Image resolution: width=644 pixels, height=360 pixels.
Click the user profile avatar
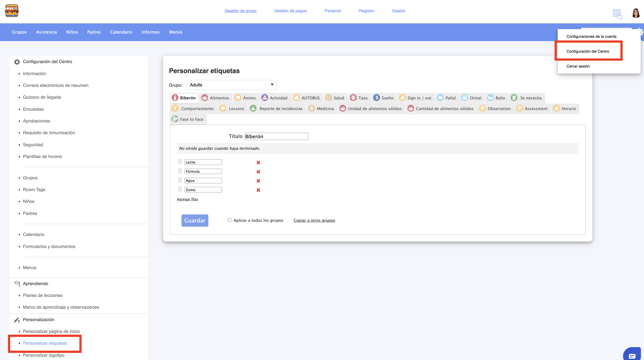[636, 13]
